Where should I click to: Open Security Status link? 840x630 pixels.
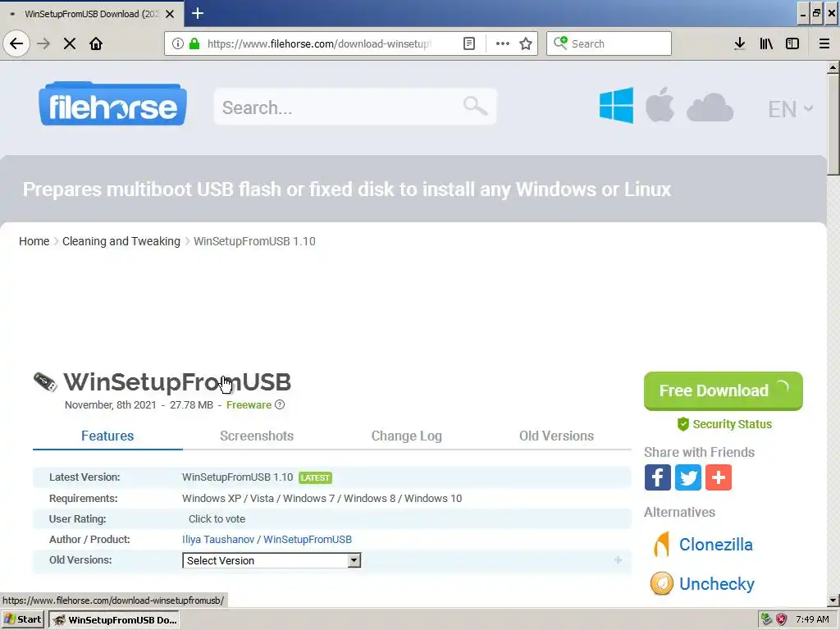coord(724,424)
